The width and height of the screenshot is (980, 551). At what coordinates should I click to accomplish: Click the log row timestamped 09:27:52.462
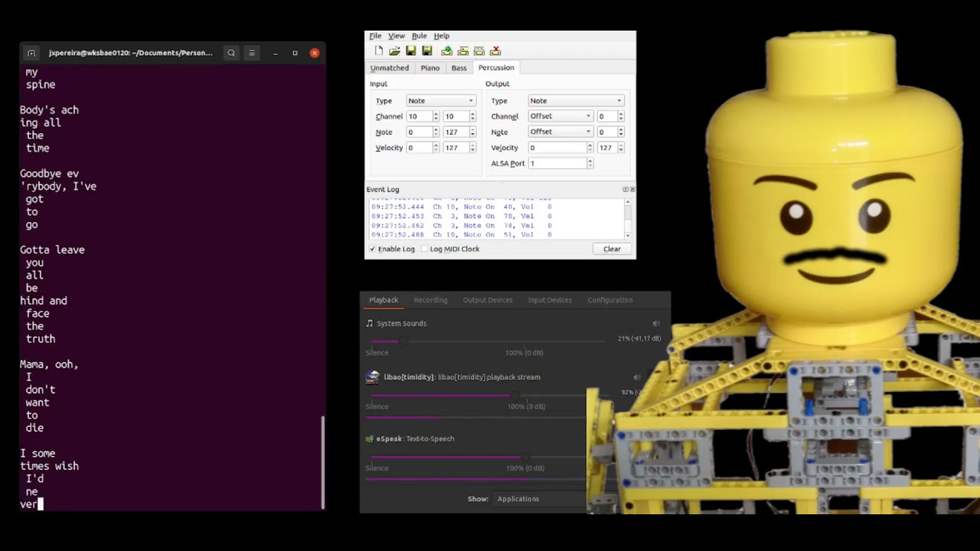click(x=461, y=226)
